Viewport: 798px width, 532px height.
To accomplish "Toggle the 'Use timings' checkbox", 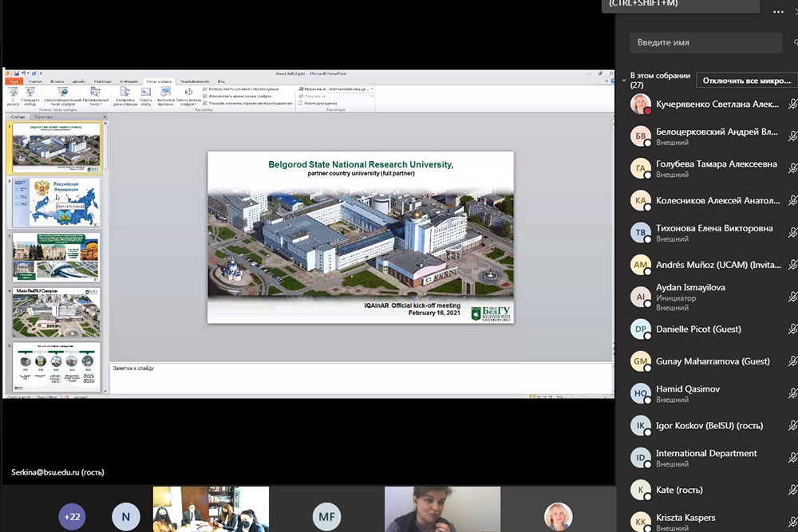I will click(206, 96).
